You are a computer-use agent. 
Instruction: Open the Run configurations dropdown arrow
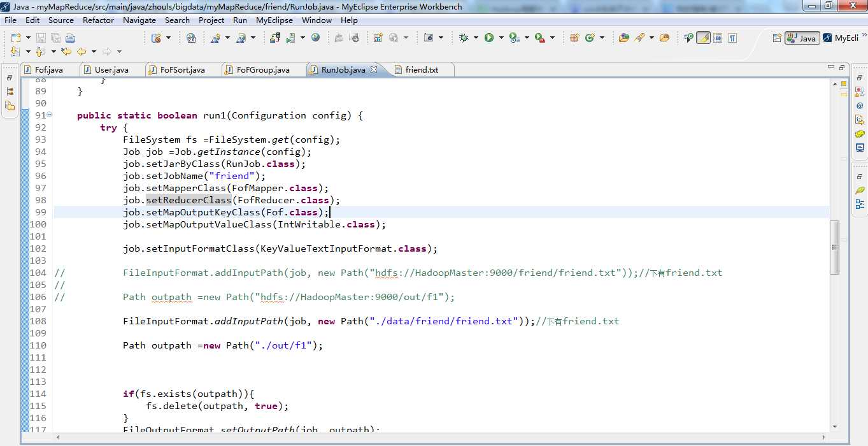[501, 38]
